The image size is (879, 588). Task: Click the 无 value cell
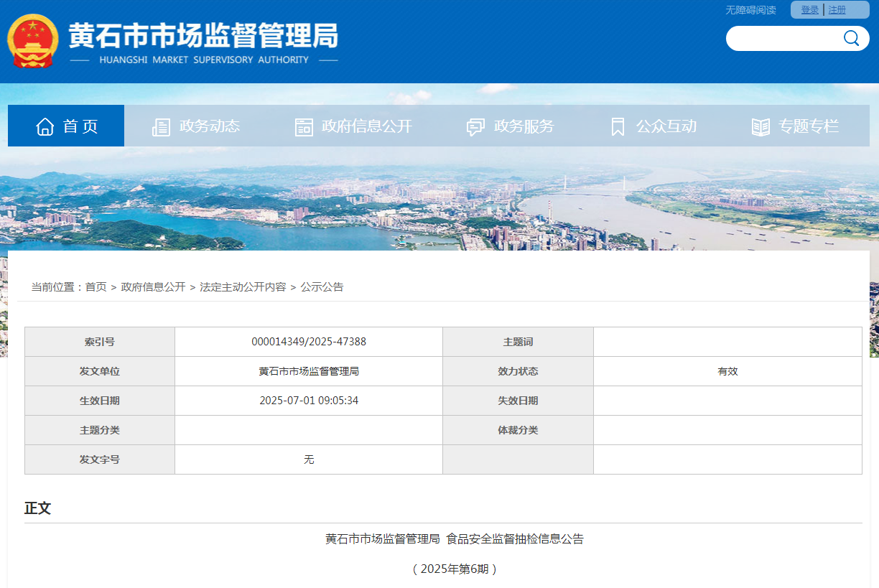(x=309, y=459)
